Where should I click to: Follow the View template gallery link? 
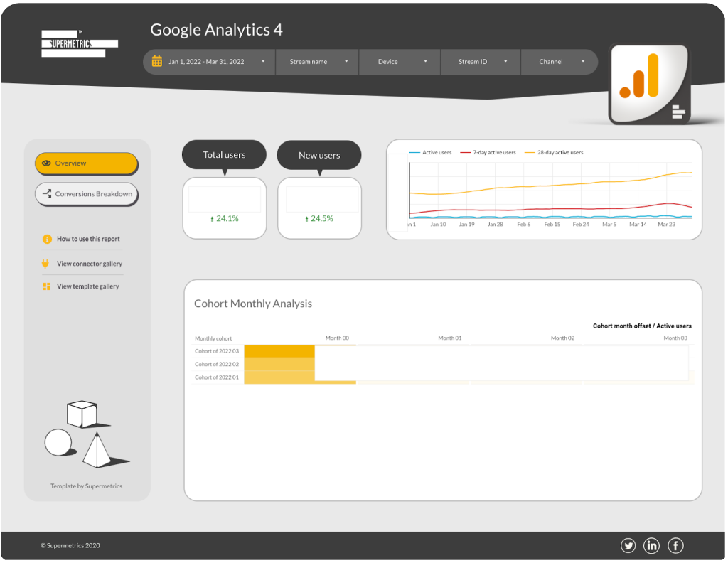(87, 286)
